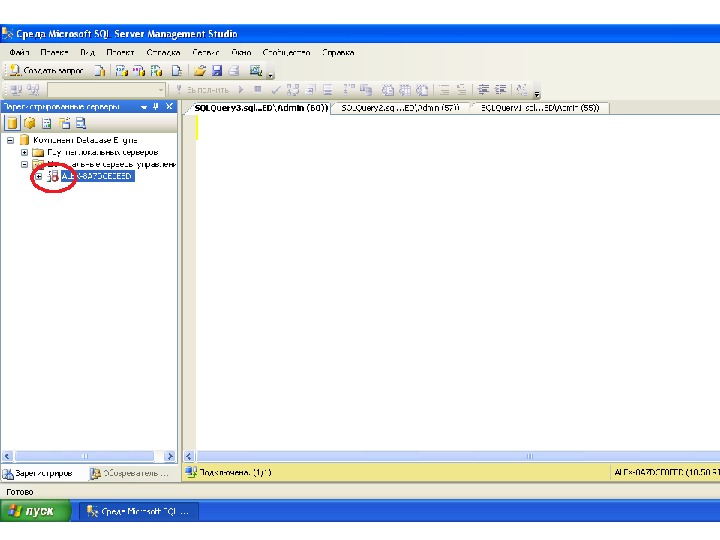The height and width of the screenshot is (540, 720).
Task: Open the 'Отладка' menu
Action: (163, 52)
